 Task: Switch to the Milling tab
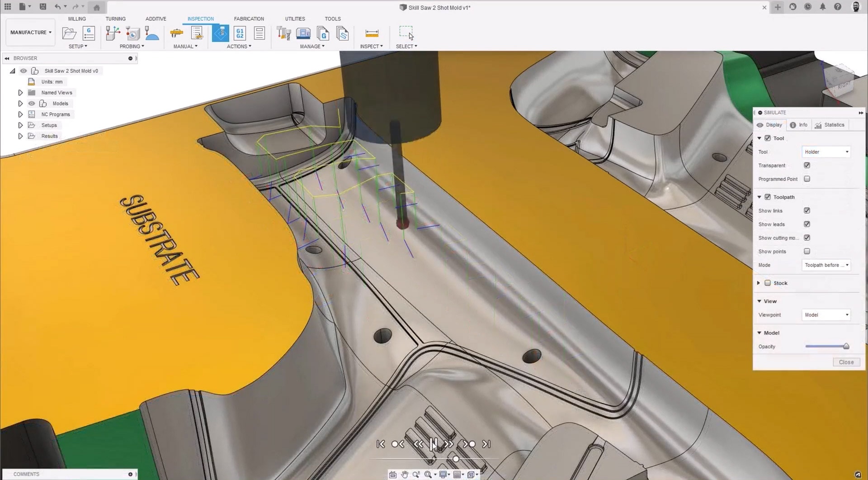77,19
